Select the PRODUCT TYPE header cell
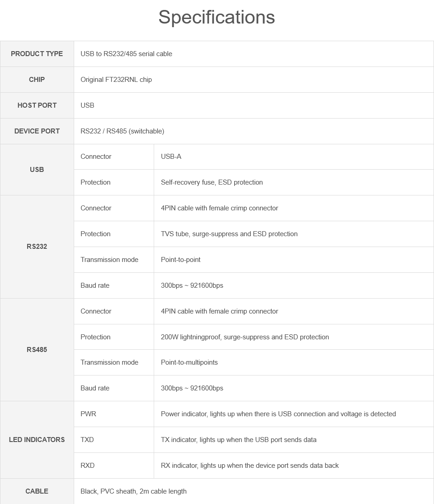Screen dimensions: 434x504 pyautogui.click(x=37, y=54)
